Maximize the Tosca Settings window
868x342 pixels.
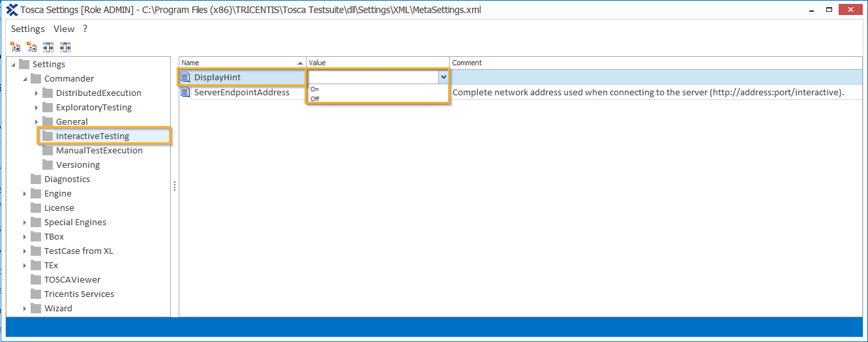(829, 9)
